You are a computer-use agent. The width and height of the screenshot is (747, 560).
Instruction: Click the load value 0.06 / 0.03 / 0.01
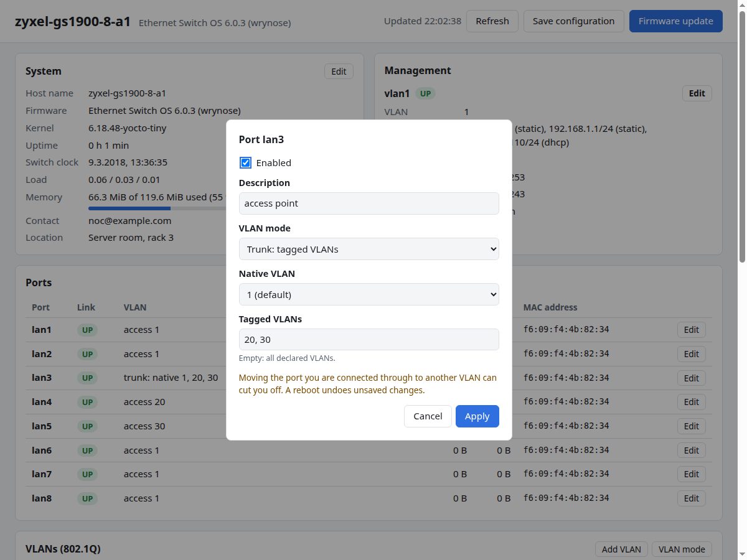125,180
